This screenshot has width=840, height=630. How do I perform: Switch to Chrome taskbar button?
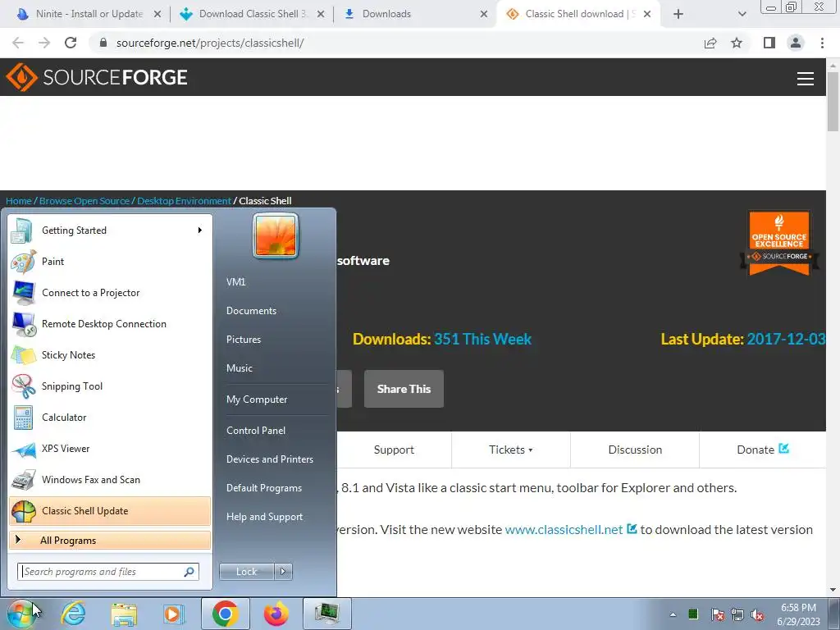point(225,614)
